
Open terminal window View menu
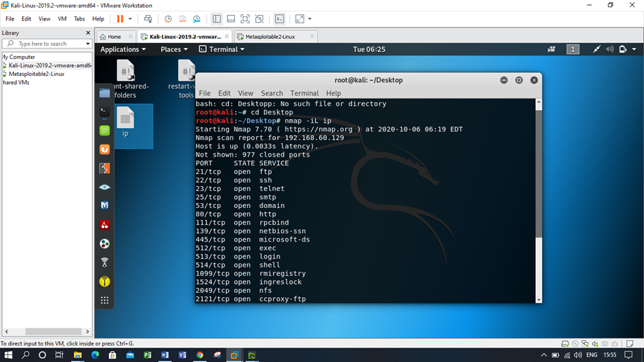coord(245,93)
